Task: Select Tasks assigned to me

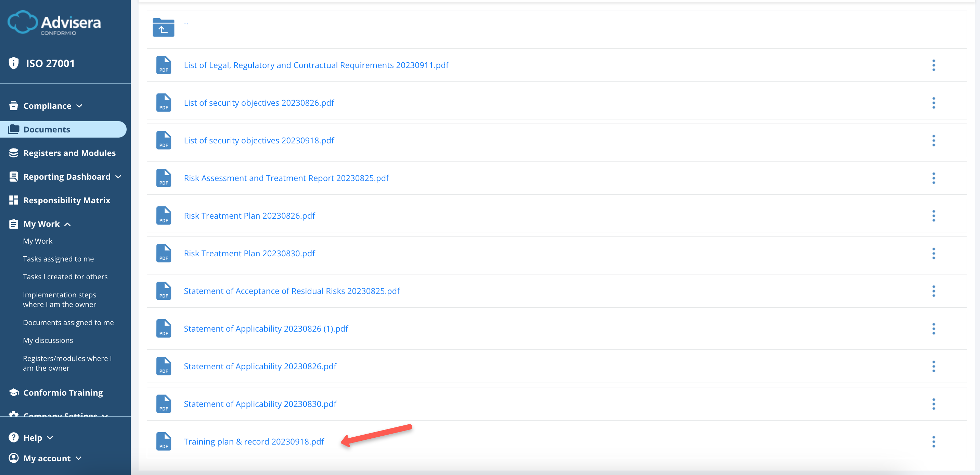Action: [58, 259]
